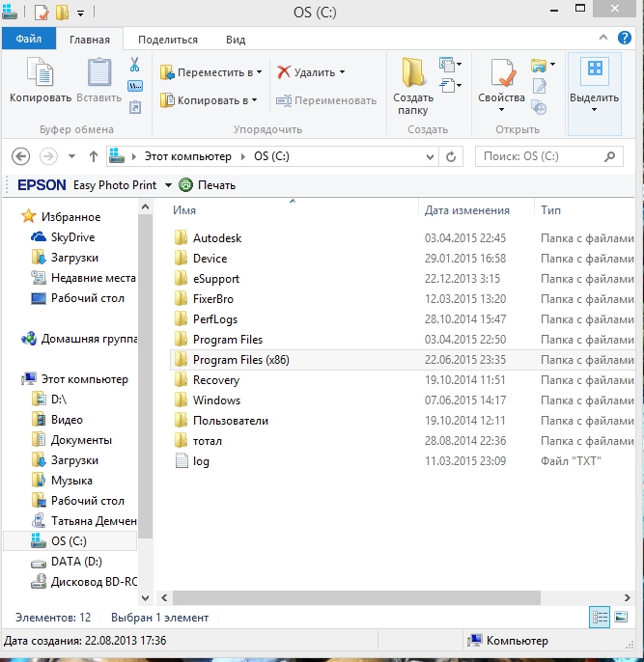This screenshot has height=662, width=644.
Task: Click Create folder (Создать папку) icon
Action: tap(413, 84)
